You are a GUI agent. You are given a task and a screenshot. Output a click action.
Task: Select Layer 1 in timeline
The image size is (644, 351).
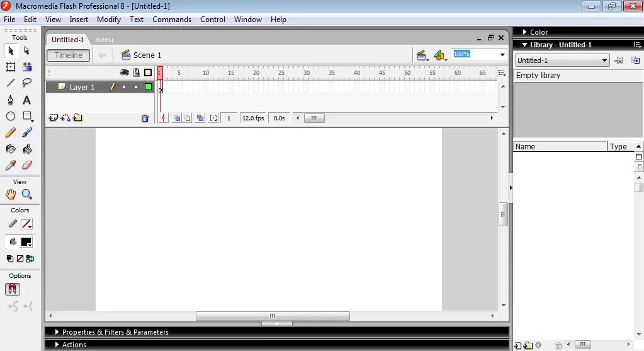(x=82, y=87)
